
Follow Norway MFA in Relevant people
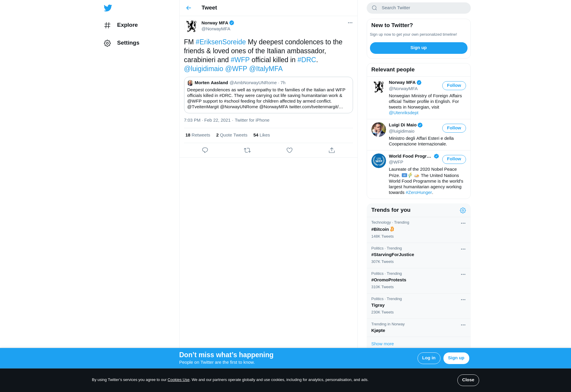click(x=454, y=86)
